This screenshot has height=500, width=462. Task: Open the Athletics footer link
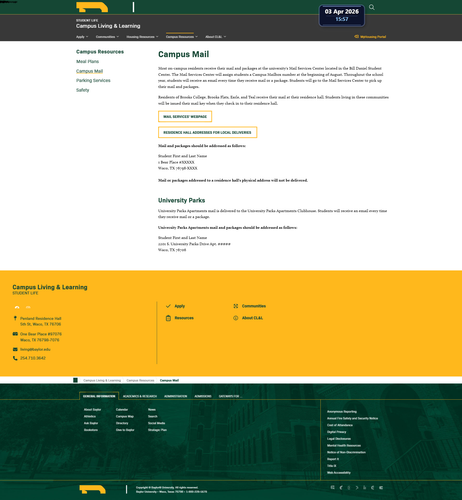click(x=90, y=416)
